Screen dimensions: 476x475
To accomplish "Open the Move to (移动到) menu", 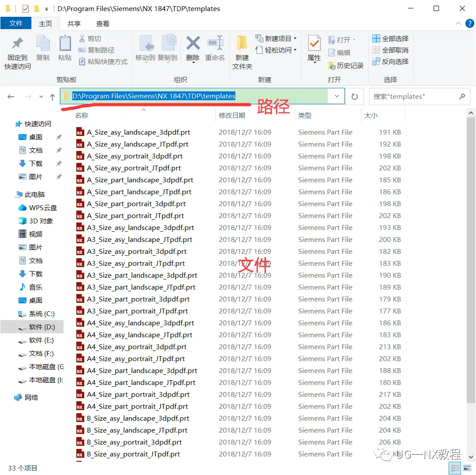I will 146,49.
